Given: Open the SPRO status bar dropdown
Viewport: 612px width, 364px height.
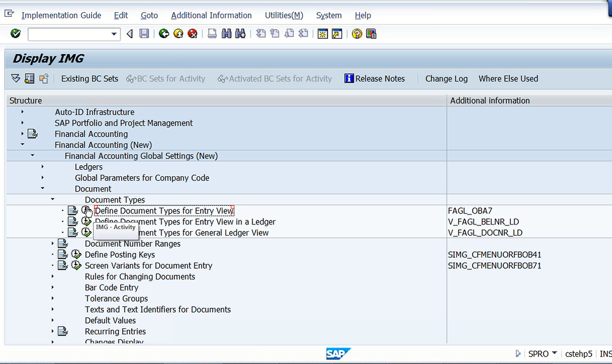Looking at the screenshot, I should 554,353.
